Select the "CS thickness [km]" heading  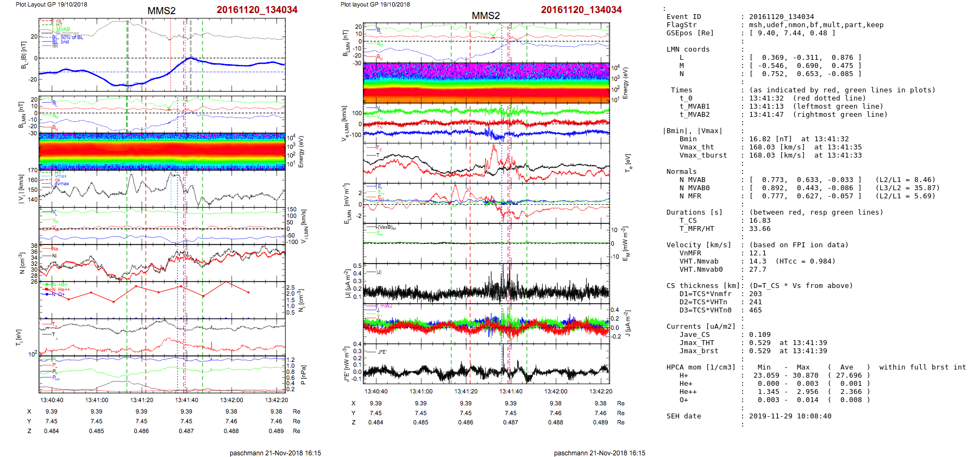[703, 286]
